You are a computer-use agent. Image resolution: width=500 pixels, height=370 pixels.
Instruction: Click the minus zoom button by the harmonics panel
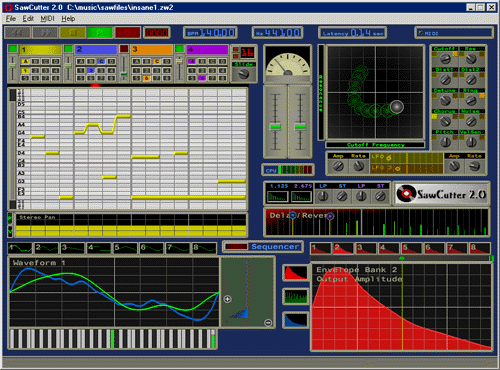(x=268, y=322)
